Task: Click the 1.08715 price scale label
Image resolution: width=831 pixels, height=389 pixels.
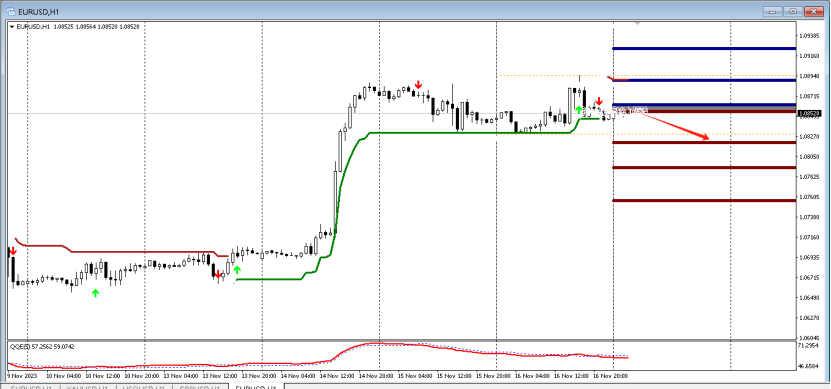Action: pos(809,96)
